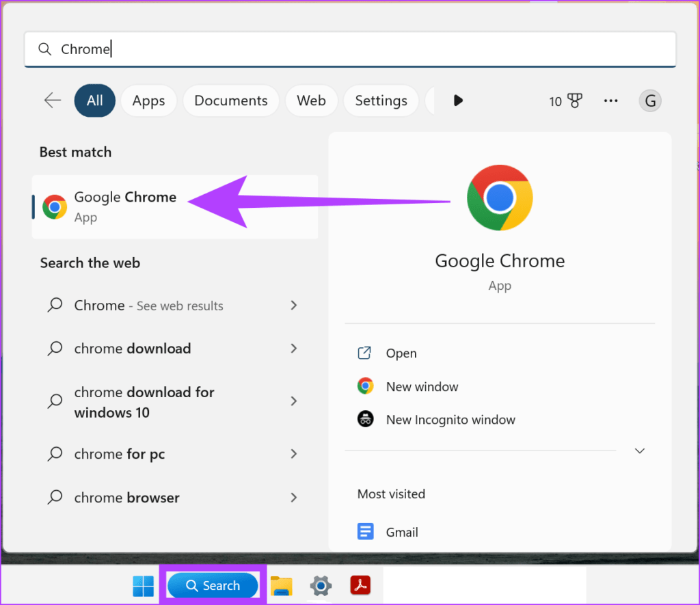The width and height of the screenshot is (700, 605).
Task: Select Chrome - See web results
Action: coord(148,306)
